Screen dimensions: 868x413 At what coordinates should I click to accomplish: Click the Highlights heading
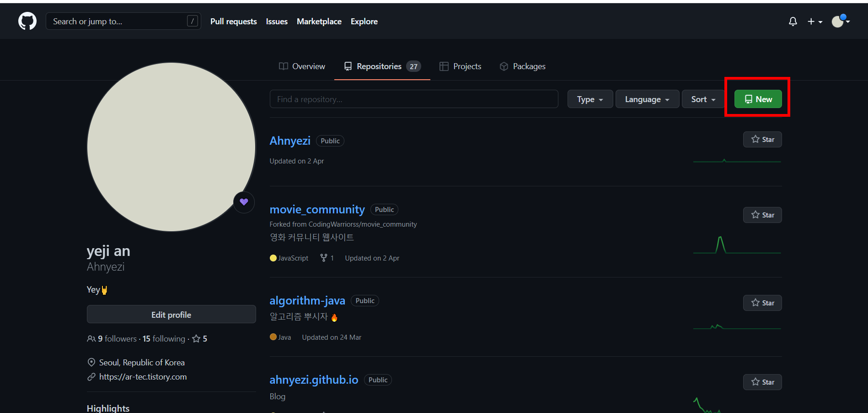click(x=108, y=408)
